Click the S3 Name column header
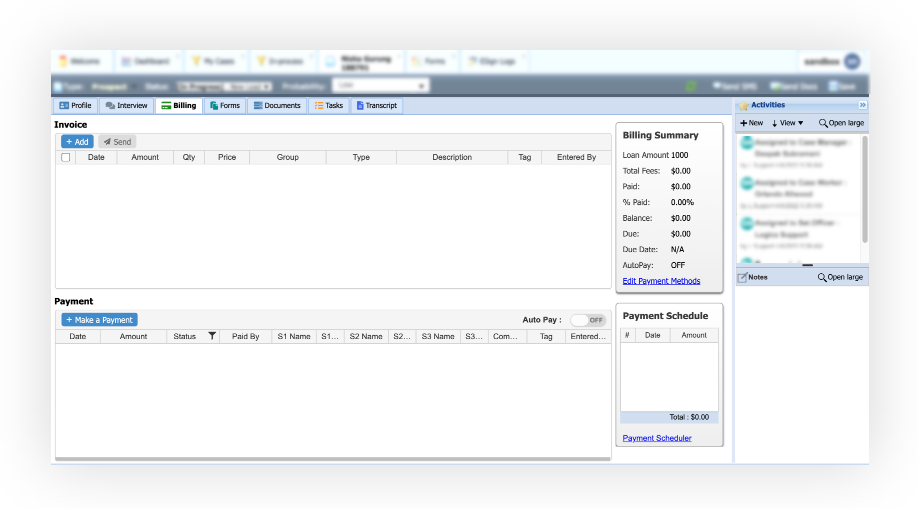This screenshot has width=918, height=508. click(438, 337)
